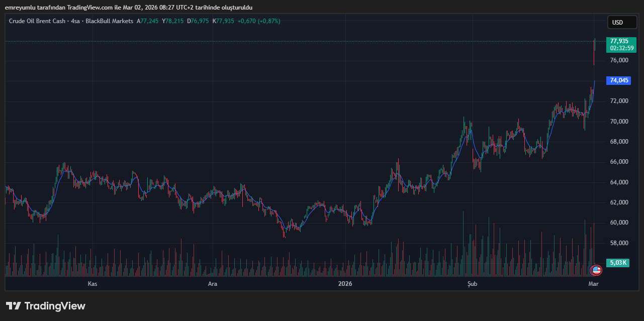Click the 76,000 price scale label
The width and height of the screenshot is (644, 321).
point(619,60)
